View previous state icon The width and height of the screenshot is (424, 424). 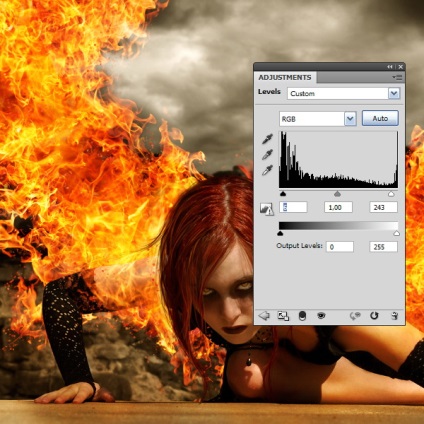[x=355, y=316]
